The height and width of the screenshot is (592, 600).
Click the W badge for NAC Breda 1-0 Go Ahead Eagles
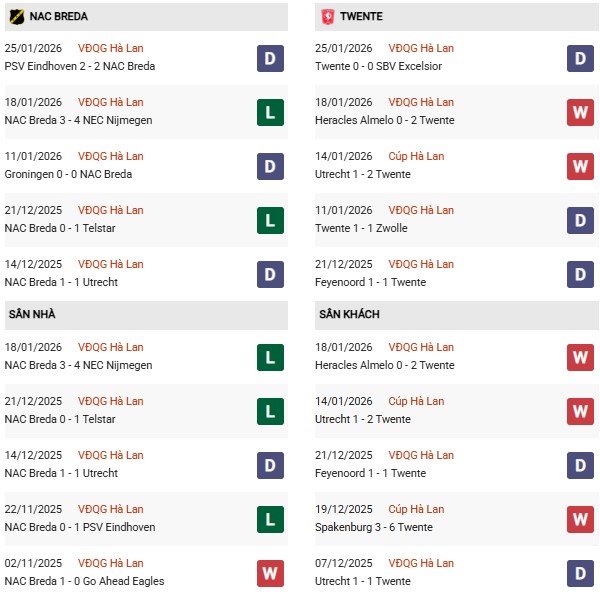pyautogui.click(x=270, y=573)
